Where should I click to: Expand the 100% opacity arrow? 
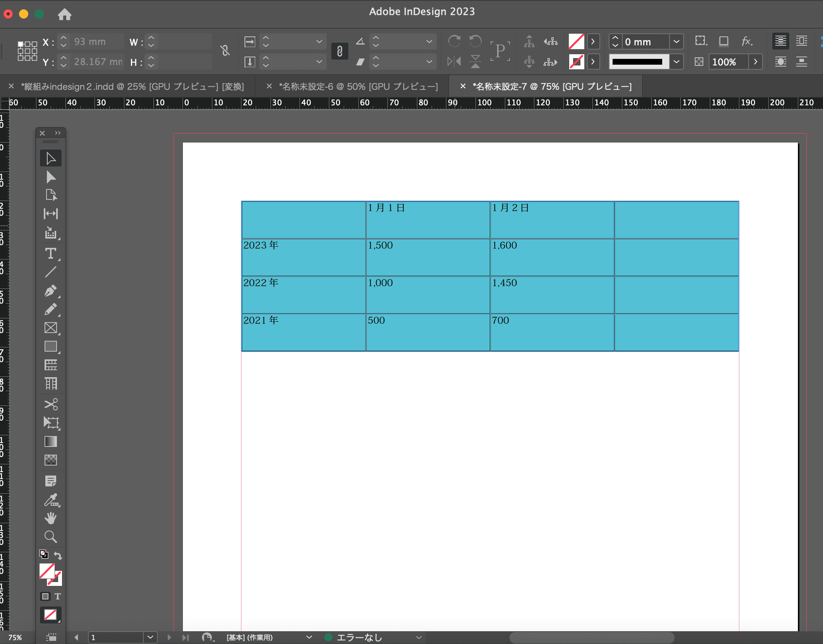click(x=756, y=62)
